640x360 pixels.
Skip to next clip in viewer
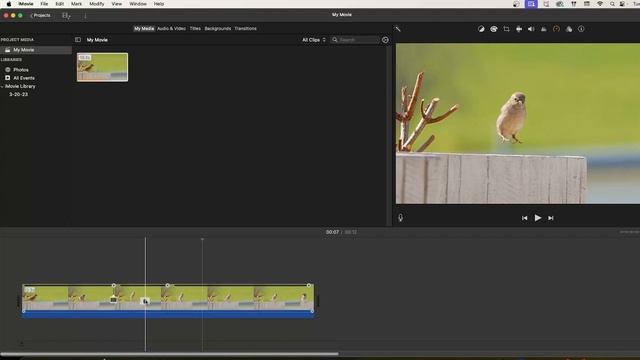(551, 218)
